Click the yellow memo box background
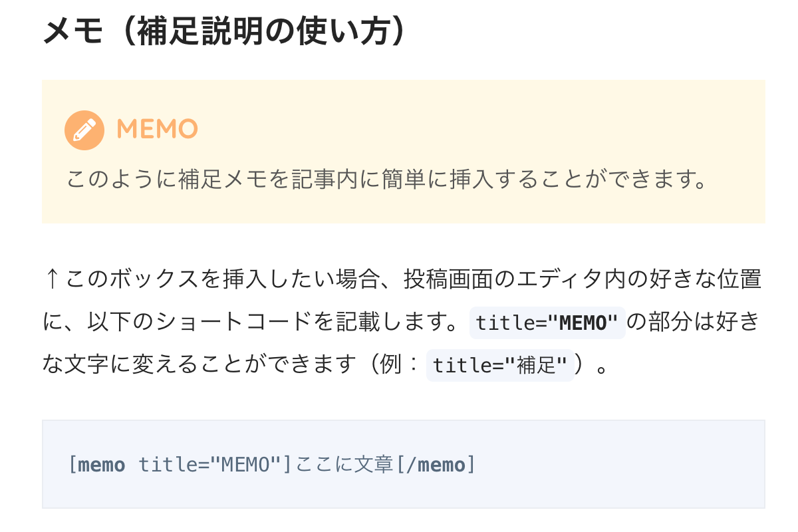The width and height of the screenshot is (798, 532). 404,152
